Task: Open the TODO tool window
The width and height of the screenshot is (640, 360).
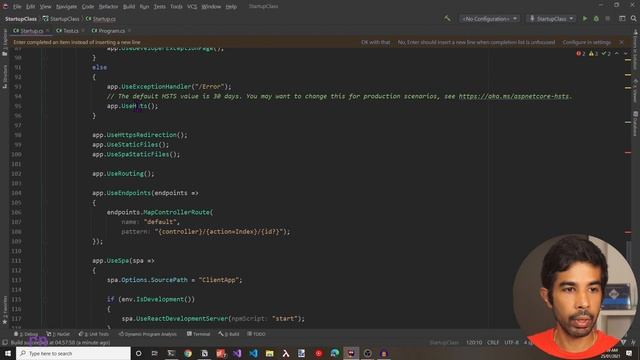Action: 256,334
